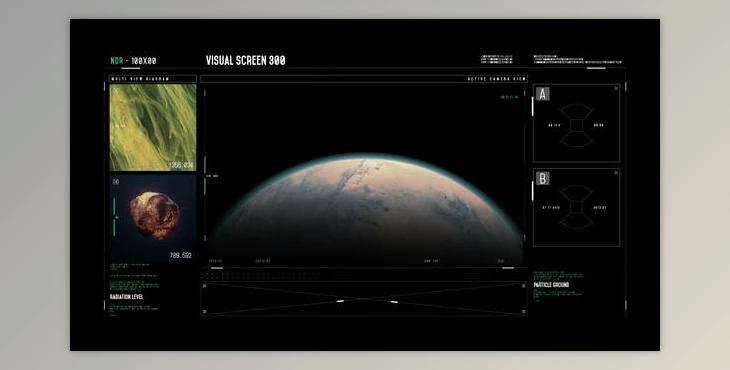This screenshot has height=370, width=730.
Task: Click the white indicator bar beside panel B
Action: (x=533, y=191)
